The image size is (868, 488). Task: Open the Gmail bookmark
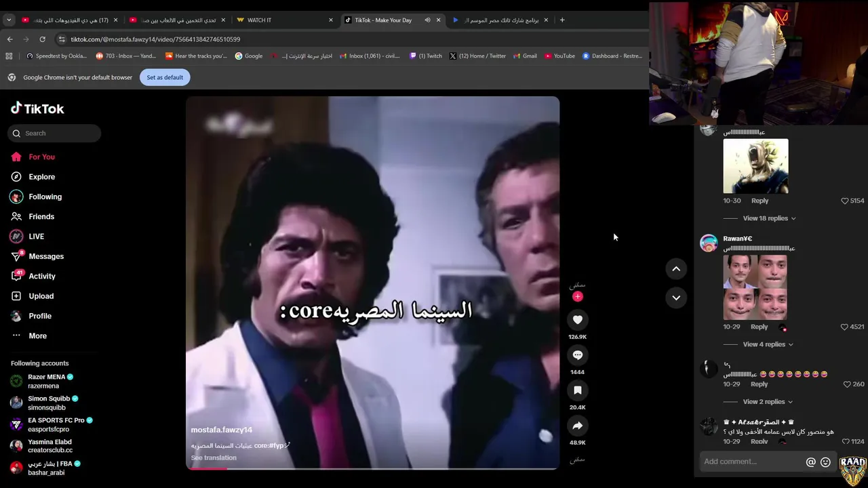pos(525,56)
